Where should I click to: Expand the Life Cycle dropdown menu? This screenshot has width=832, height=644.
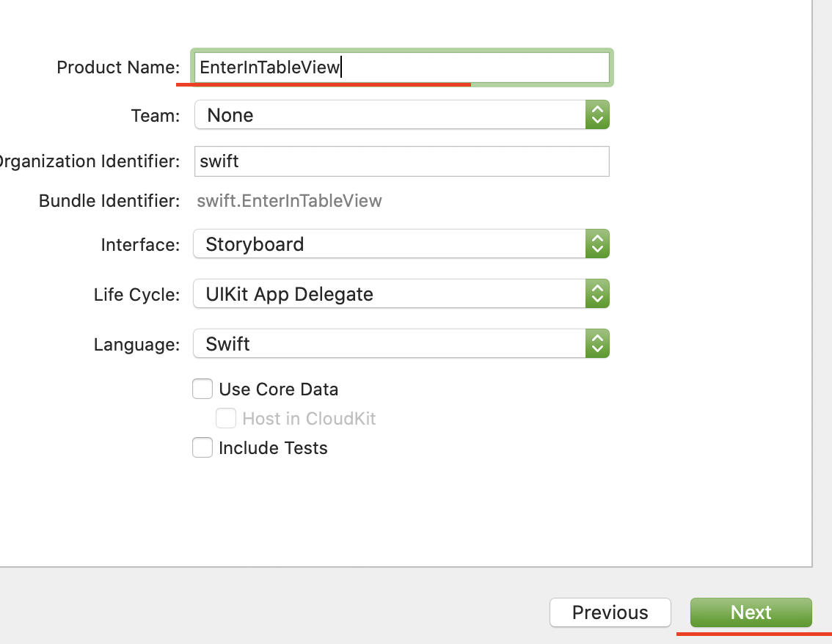click(389, 294)
